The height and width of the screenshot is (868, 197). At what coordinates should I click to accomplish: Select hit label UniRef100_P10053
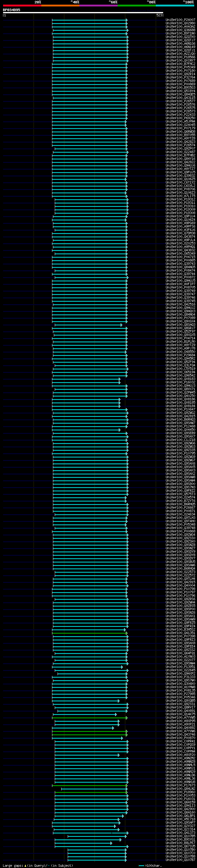click(x=180, y=795)
